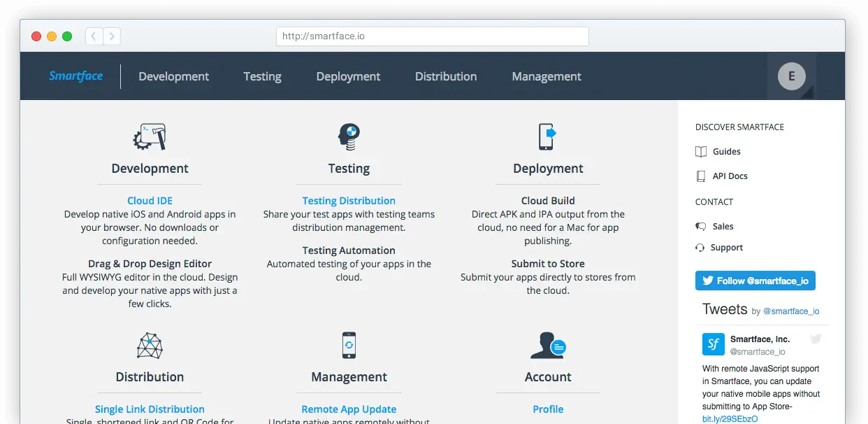Click the Account section heading
Viewport: 868px width, 424px height.
point(548,377)
